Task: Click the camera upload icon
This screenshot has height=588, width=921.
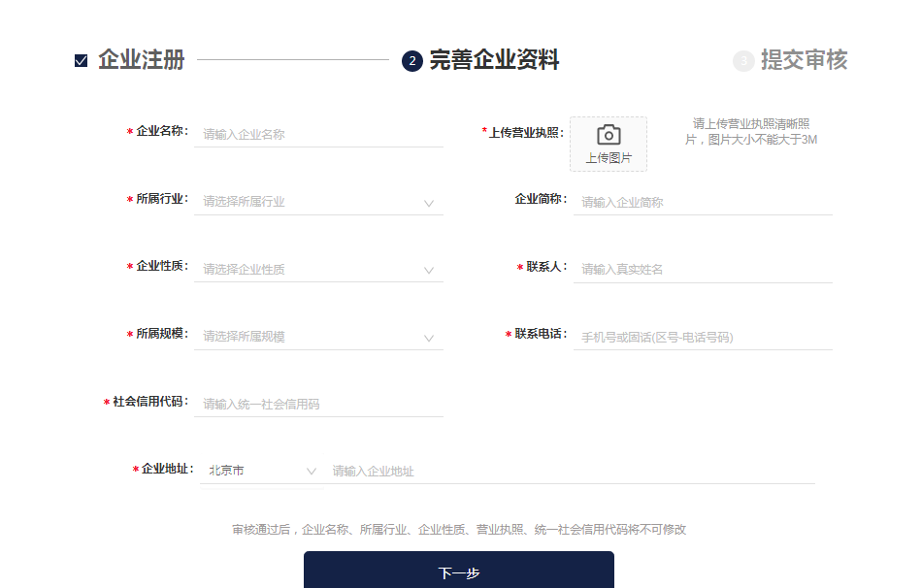Action: click(609, 135)
